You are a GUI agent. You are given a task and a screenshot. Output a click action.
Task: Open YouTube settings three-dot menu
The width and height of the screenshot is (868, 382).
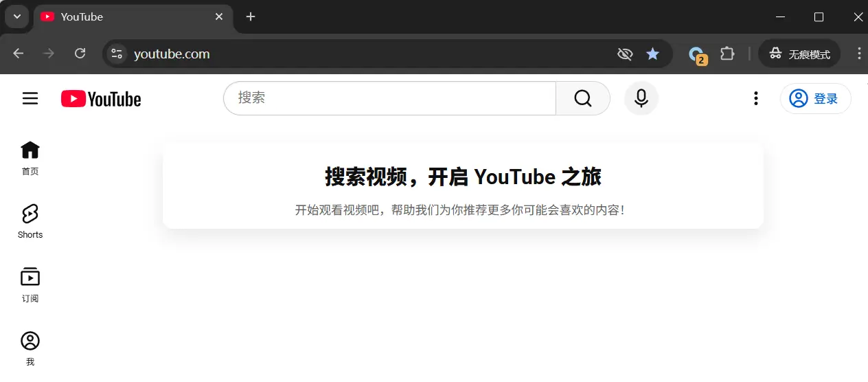[x=755, y=98]
